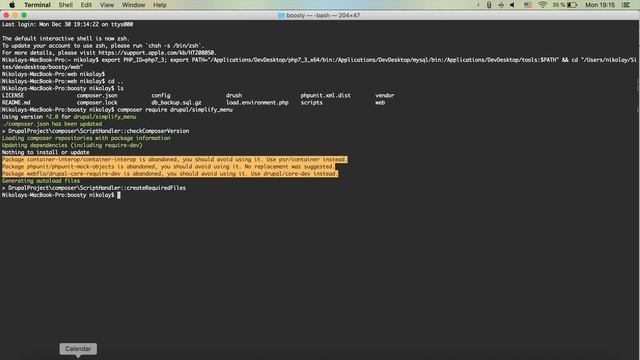Click './composer.json has been updated' line
This screenshot has width=640, height=360.
(52, 124)
